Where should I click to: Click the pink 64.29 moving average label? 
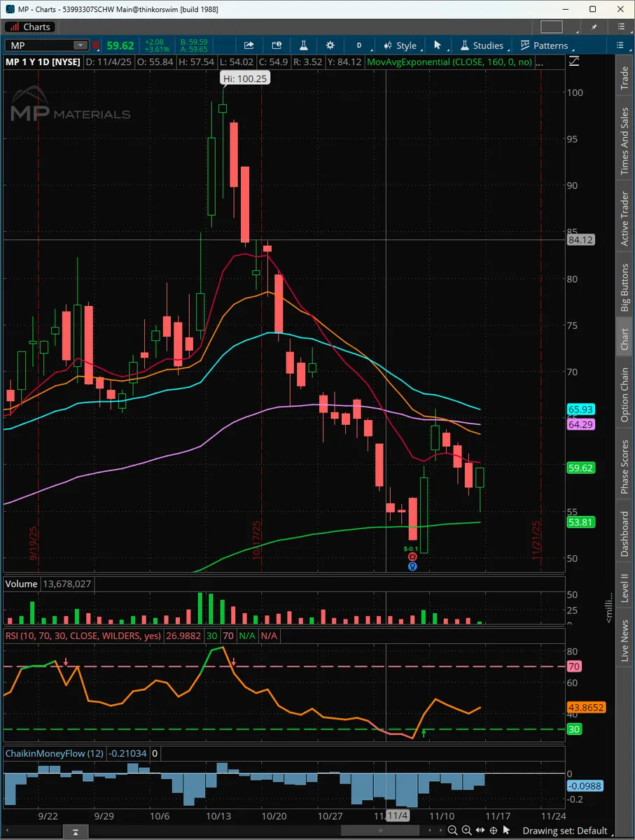tap(581, 424)
